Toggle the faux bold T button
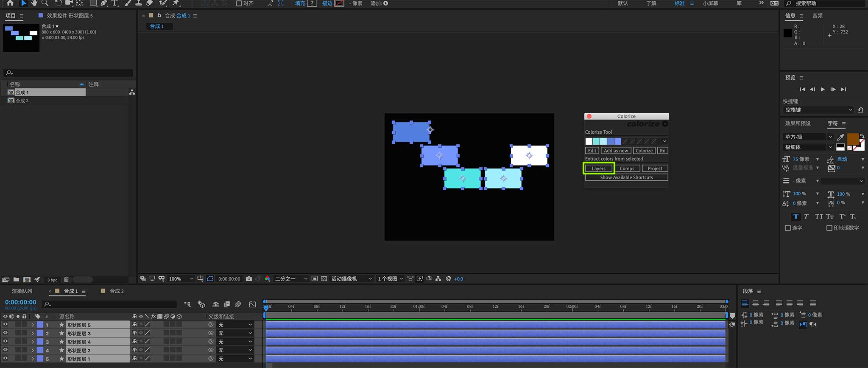 click(796, 216)
